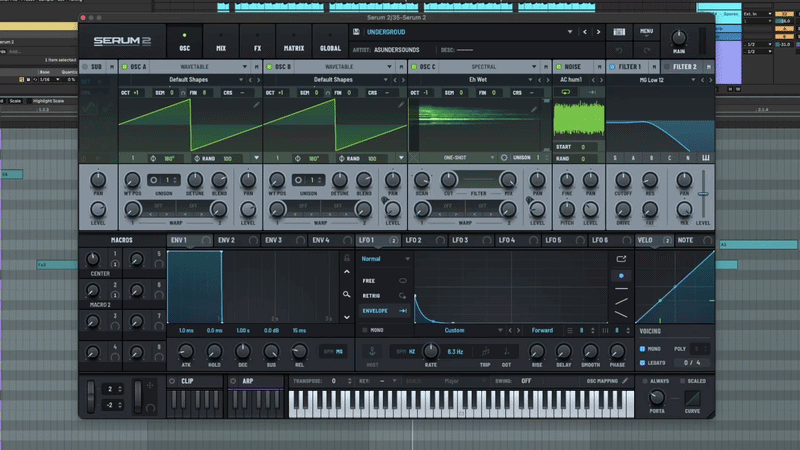The image size is (800, 450).
Task: Click OSC C spectral edit pencil icon
Action: pos(534,109)
